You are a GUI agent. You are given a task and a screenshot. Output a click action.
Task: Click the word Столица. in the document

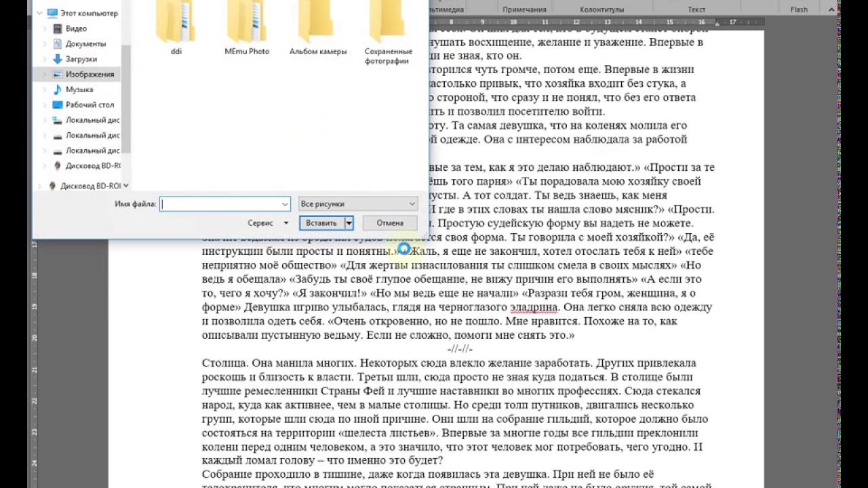coord(225,363)
